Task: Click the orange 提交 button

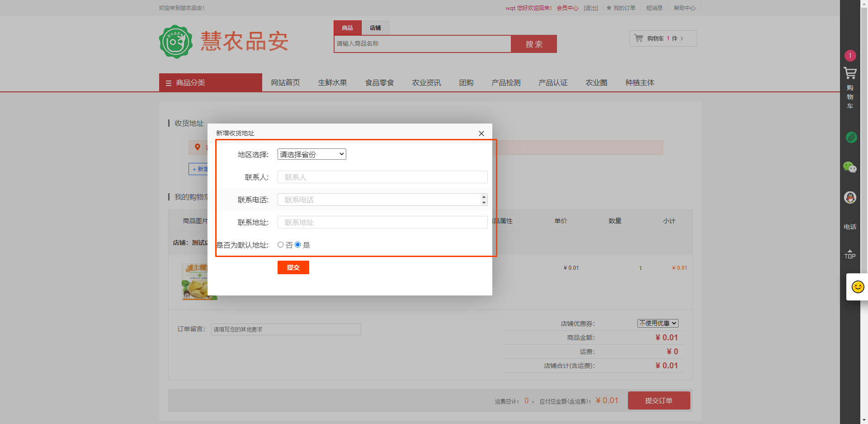Action: pos(293,267)
